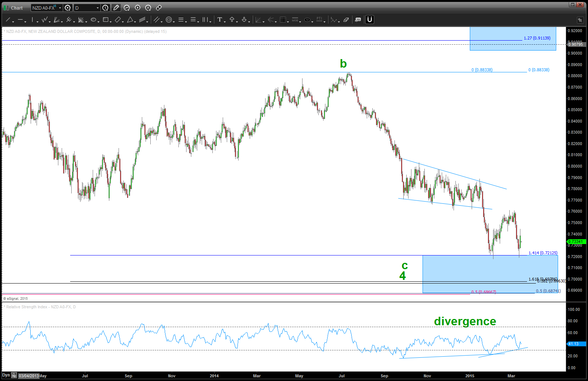
Task: Click the Chart window title label
Action: point(17,8)
